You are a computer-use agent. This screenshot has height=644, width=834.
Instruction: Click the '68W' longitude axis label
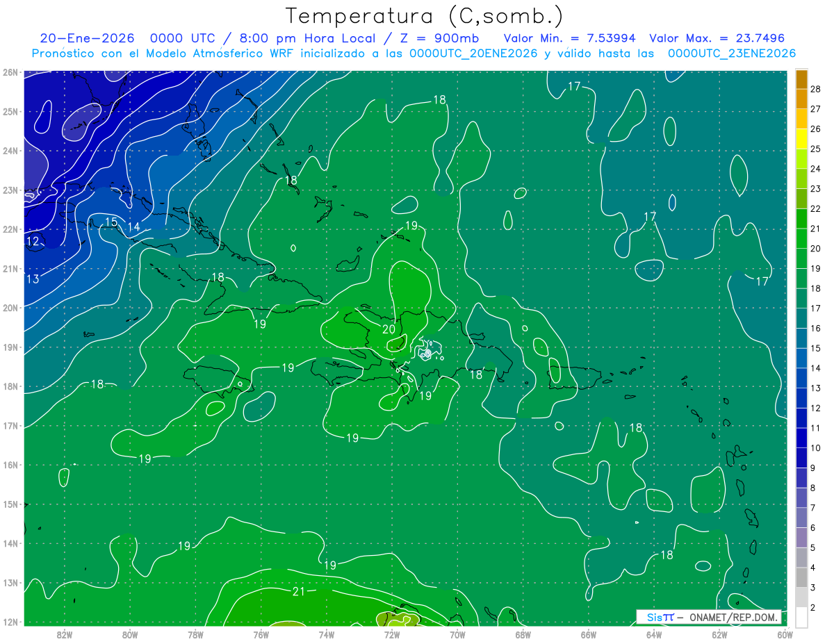pyautogui.click(x=523, y=634)
